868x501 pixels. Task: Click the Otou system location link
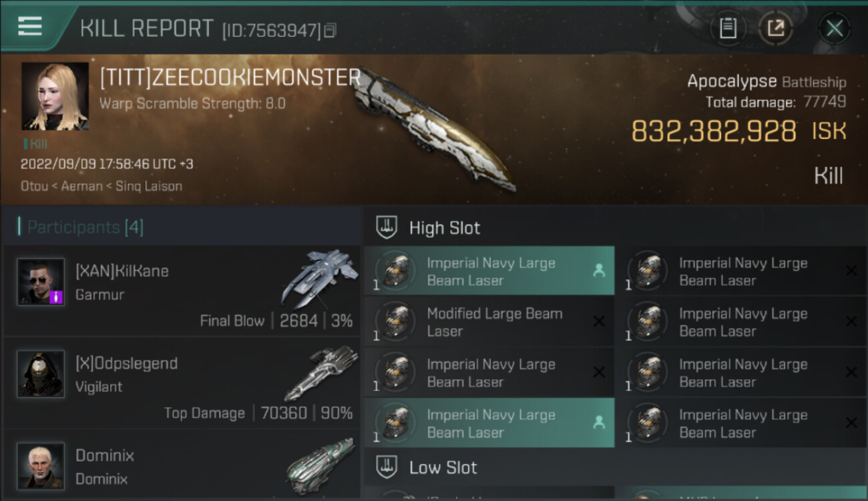tap(34, 186)
